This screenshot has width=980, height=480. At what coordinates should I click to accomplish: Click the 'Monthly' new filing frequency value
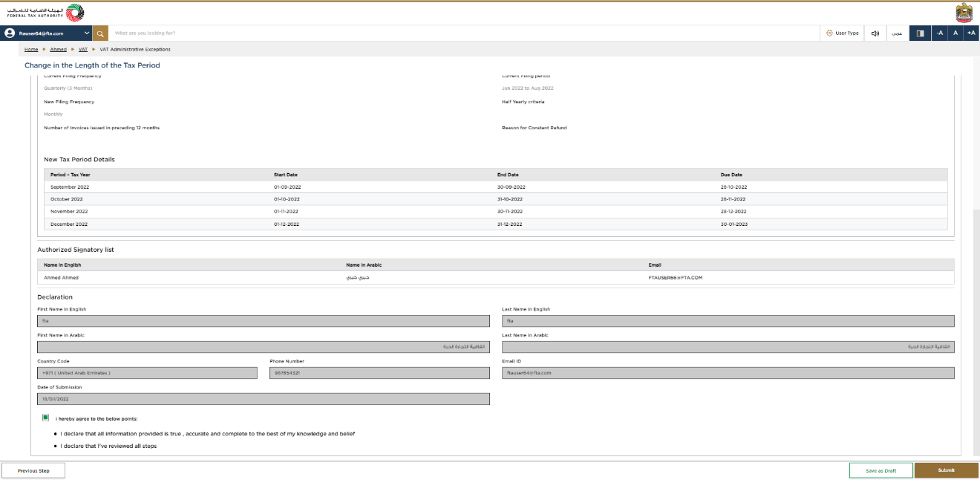53,114
